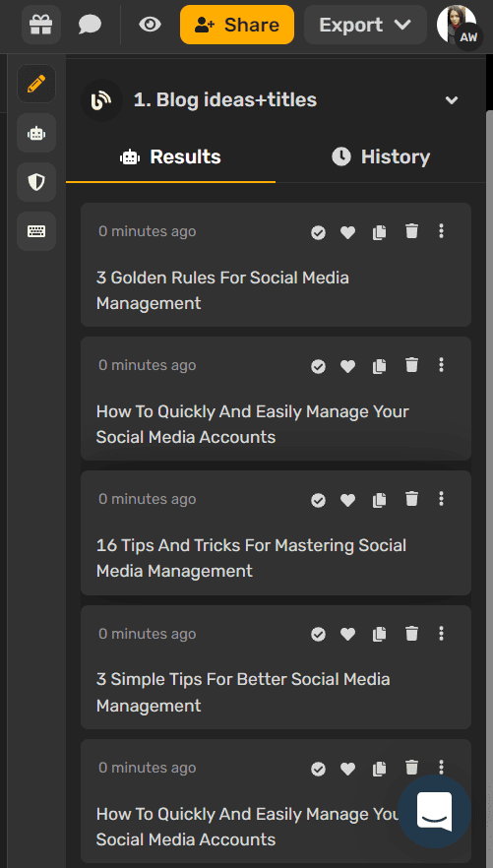Image resolution: width=493 pixels, height=868 pixels.
Task: Mark '3 Simple Tips' result with checkmark
Action: pos(318,635)
